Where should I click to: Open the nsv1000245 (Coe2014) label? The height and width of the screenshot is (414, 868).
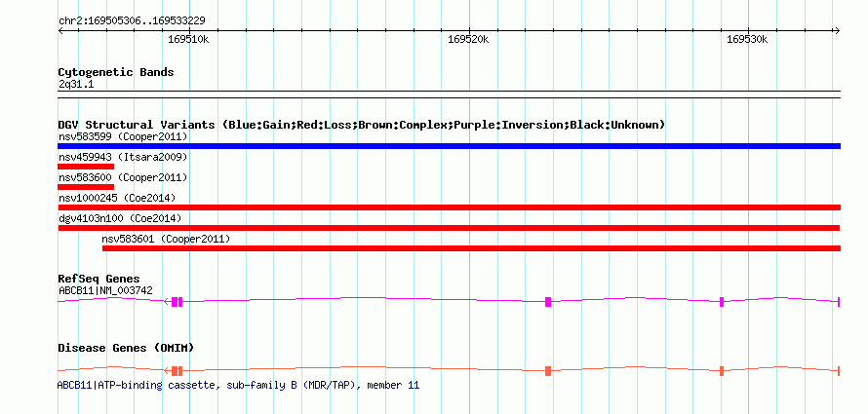pyautogui.click(x=117, y=198)
